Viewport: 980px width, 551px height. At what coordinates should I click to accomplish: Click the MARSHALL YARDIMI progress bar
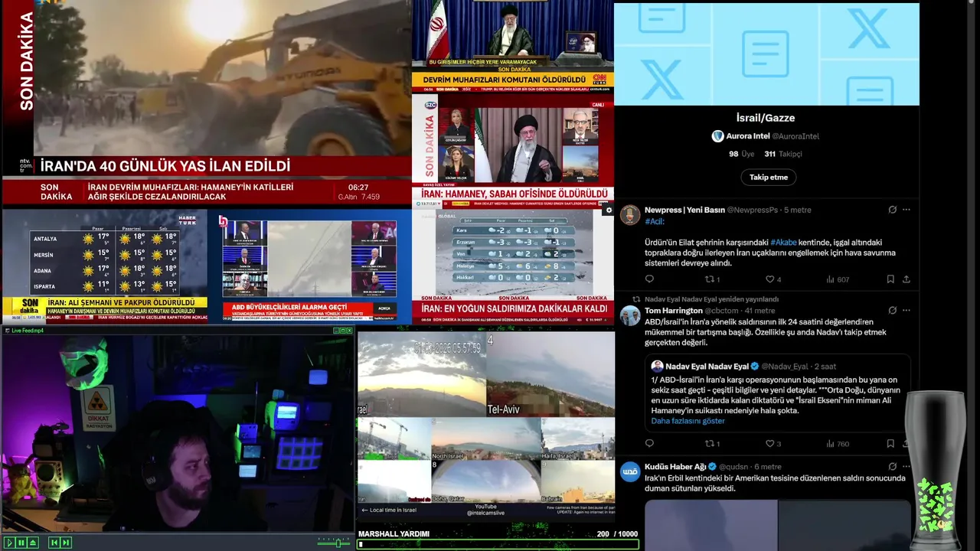(x=498, y=545)
